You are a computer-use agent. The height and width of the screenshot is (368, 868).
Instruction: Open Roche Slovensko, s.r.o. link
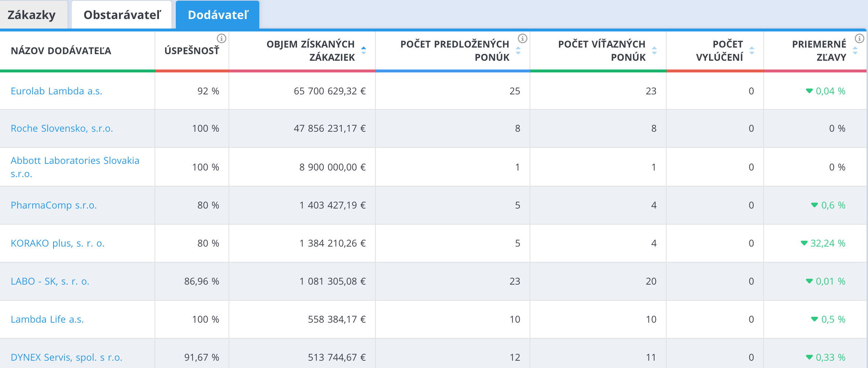(x=62, y=128)
